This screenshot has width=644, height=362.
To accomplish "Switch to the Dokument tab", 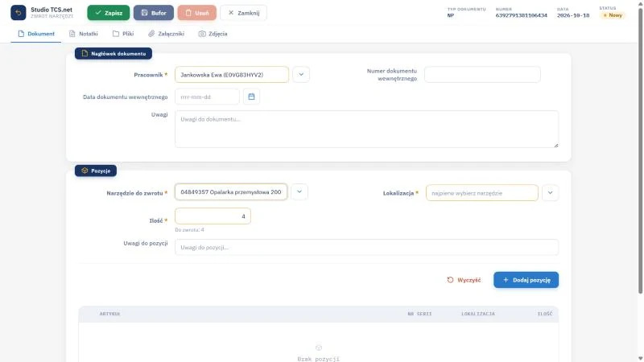I will [x=36, y=34].
